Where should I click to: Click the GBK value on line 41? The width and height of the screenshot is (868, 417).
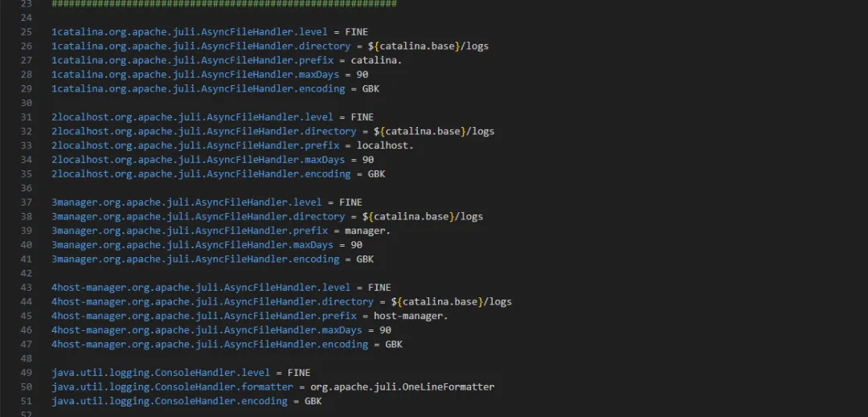point(365,259)
